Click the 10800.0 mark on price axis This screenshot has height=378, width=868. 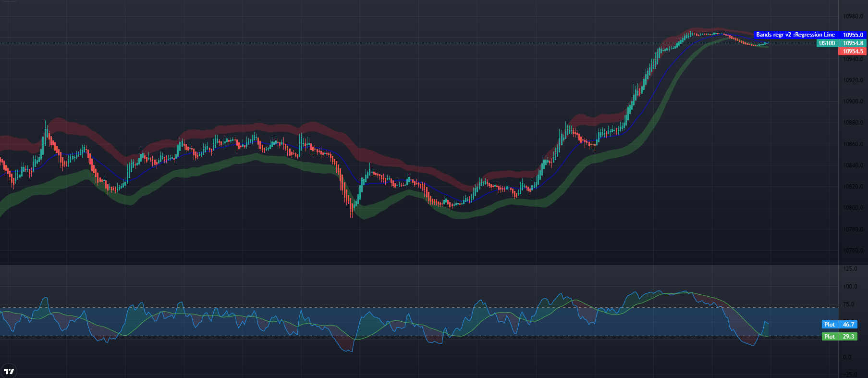tap(853, 208)
